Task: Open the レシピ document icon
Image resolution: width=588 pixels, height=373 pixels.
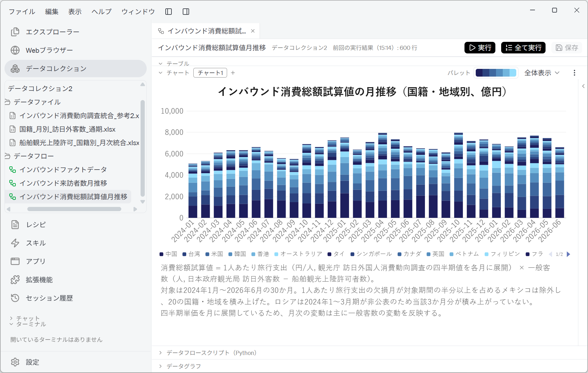Action: coord(15,225)
